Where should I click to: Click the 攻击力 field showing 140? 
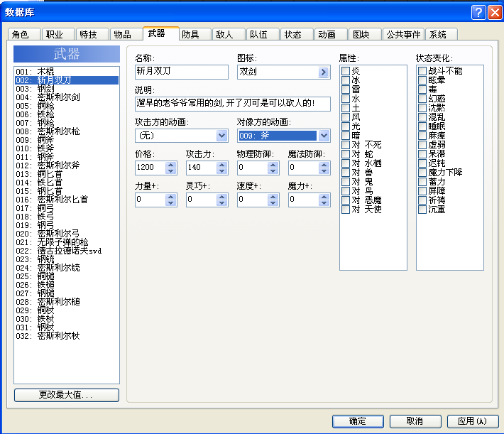(x=202, y=168)
